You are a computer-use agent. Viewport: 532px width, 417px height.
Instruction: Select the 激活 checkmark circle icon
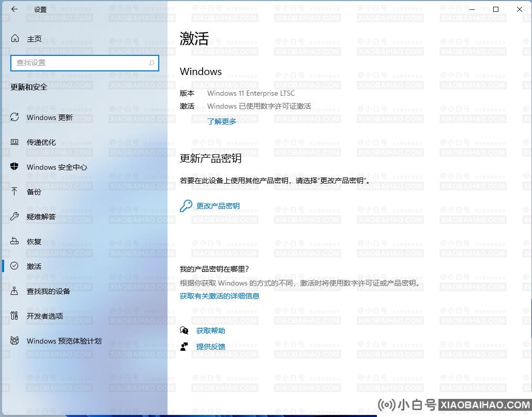pos(14,266)
